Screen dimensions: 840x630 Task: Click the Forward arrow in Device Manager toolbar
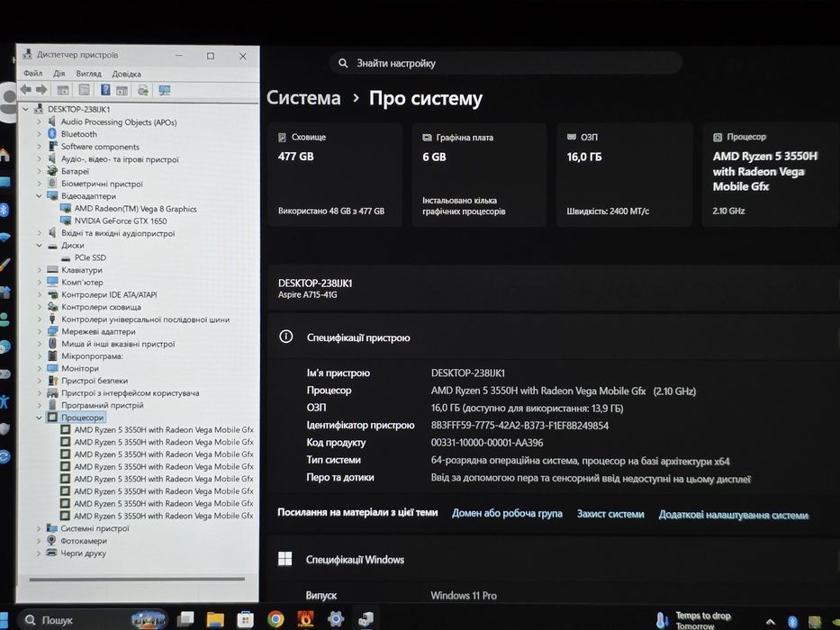(x=41, y=90)
